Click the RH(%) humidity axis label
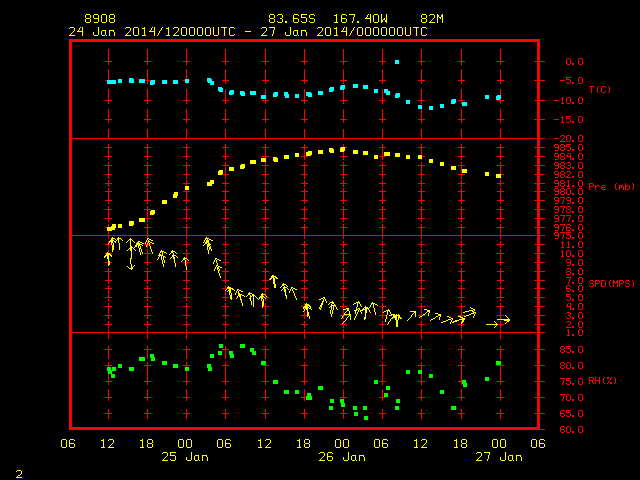 click(x=602, y=380)
